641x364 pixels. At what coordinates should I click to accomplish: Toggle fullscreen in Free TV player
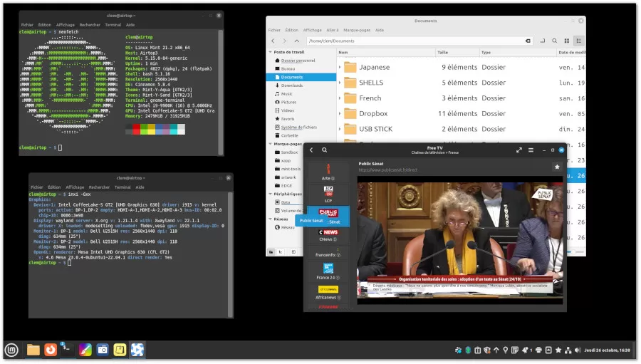pyautogui.click(x=518, y=150)
